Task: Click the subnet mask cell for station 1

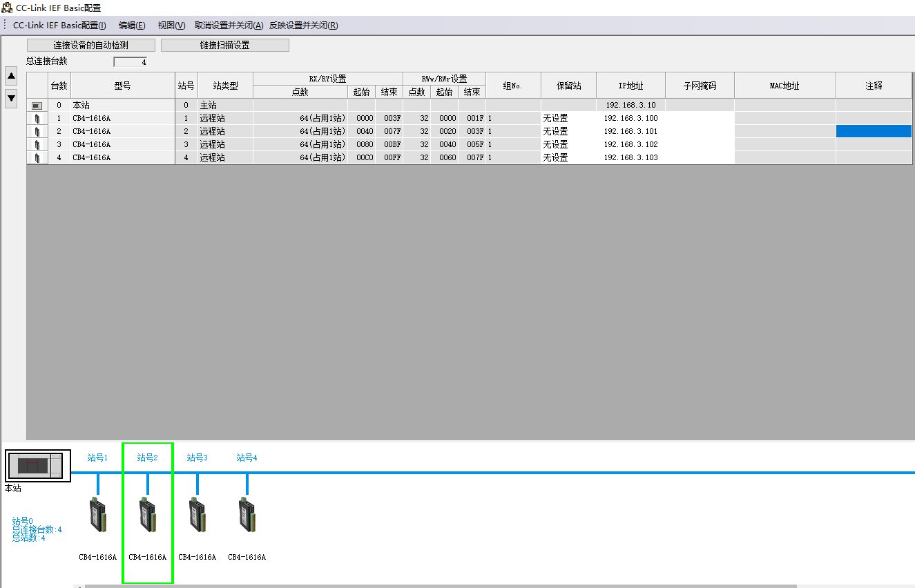Action: pyautogui.click(x=700, y=119)
